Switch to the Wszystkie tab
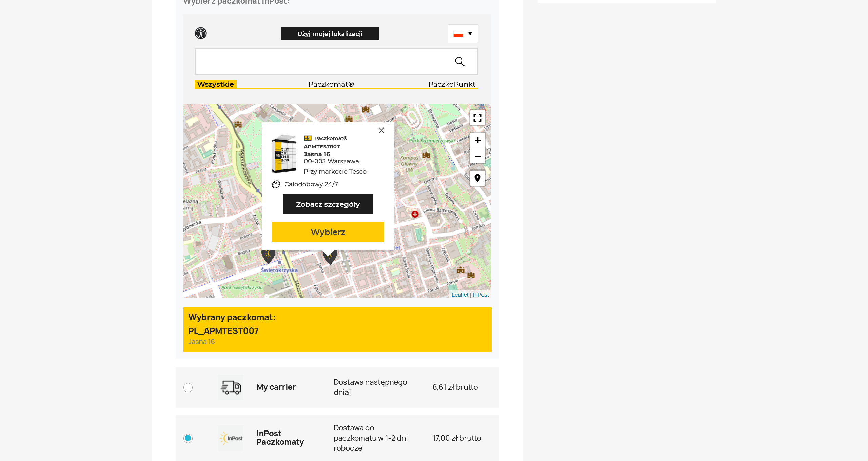 tap(215, 84)
